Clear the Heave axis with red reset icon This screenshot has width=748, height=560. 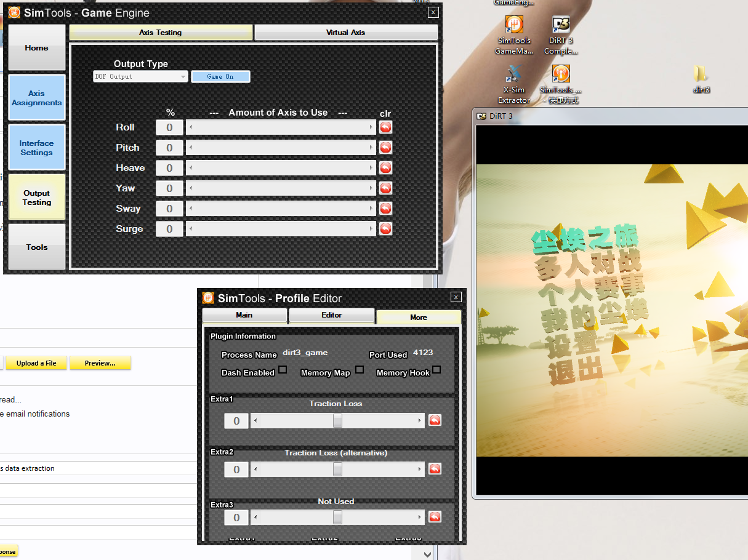coord(385,168)
